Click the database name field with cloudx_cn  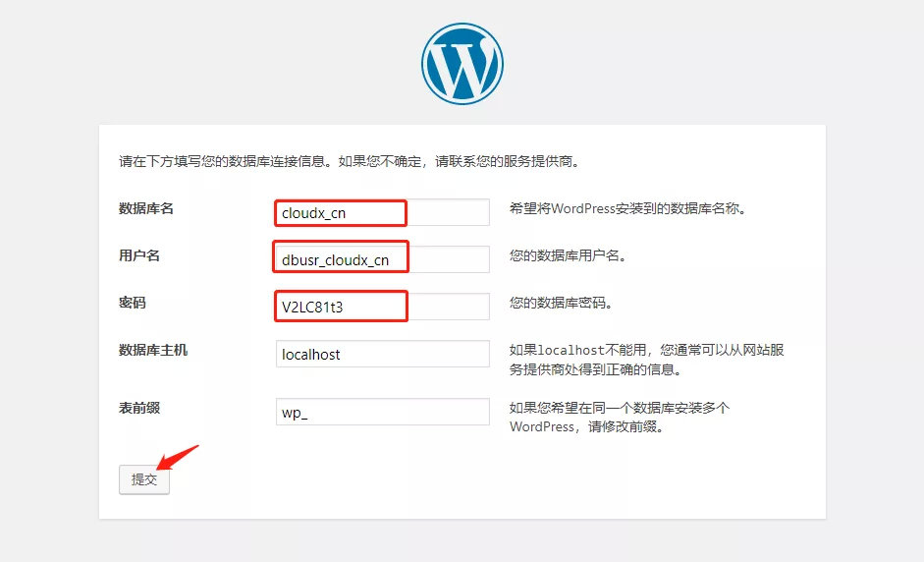click(382, 212)
